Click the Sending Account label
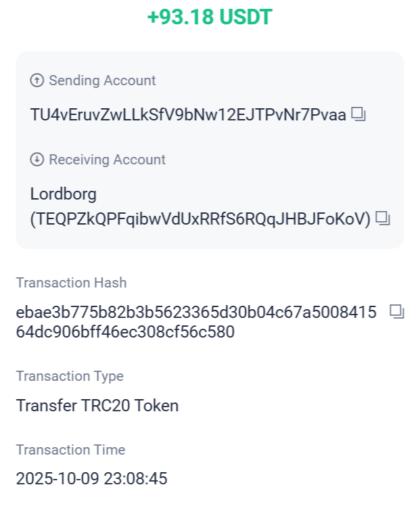 coord(102,80)
